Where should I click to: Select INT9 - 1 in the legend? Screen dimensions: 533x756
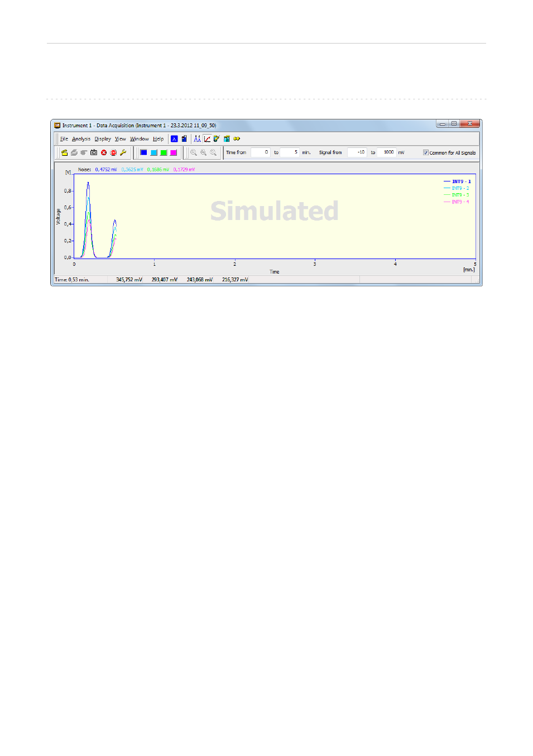pyautogui.click(x=457, y=181)
